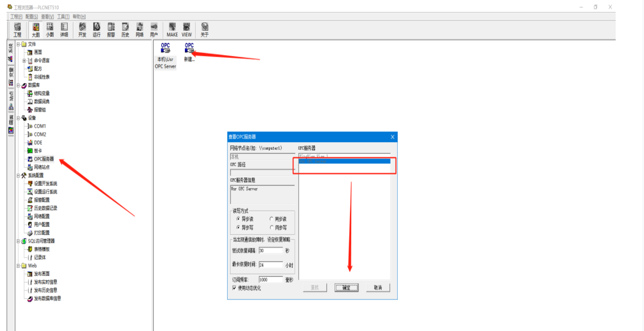Collapse the 系统配置 tree node
The width and height of the screenshot is (644, 331).
click(18, 176)
